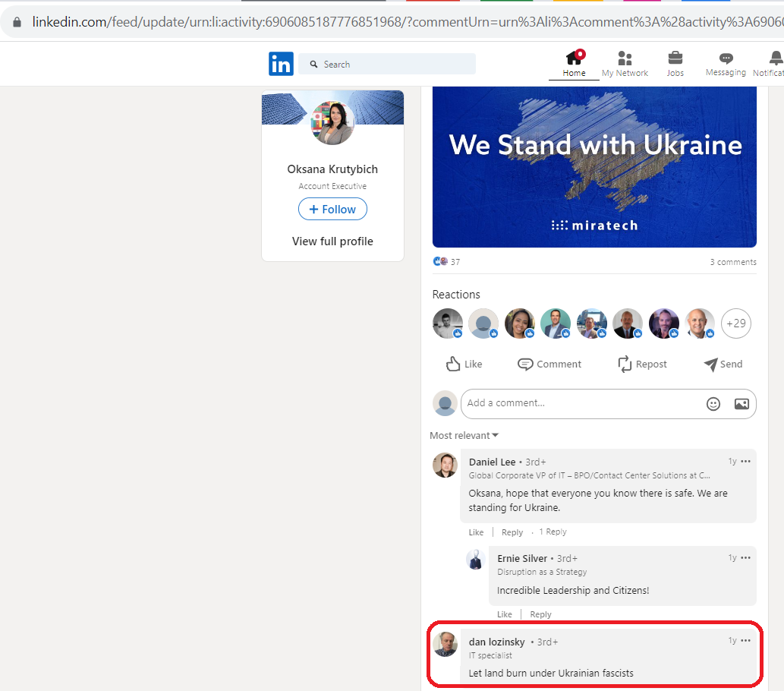Click the +29 more reactions circle
This screenshot has height=691, width=784.
pos(736,323)
